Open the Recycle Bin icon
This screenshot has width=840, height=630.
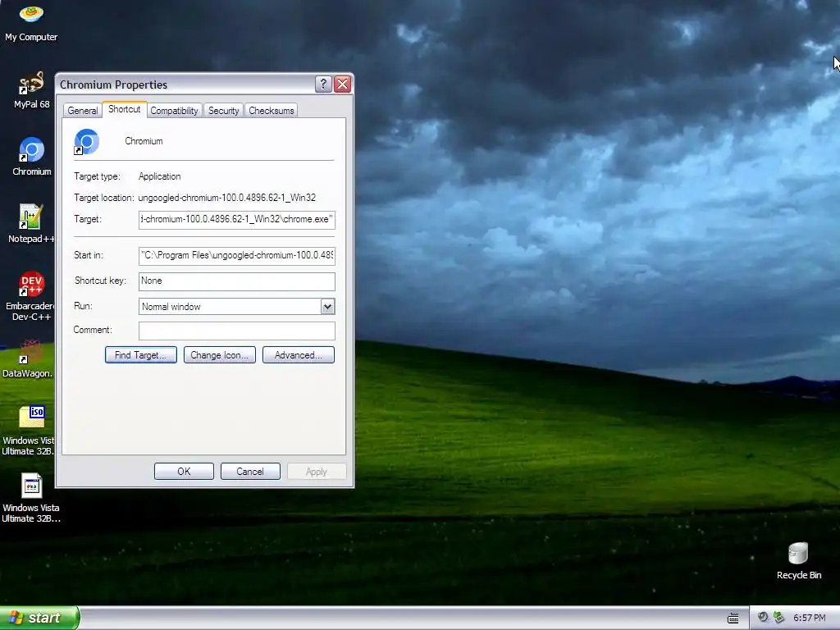pos(798,560)
